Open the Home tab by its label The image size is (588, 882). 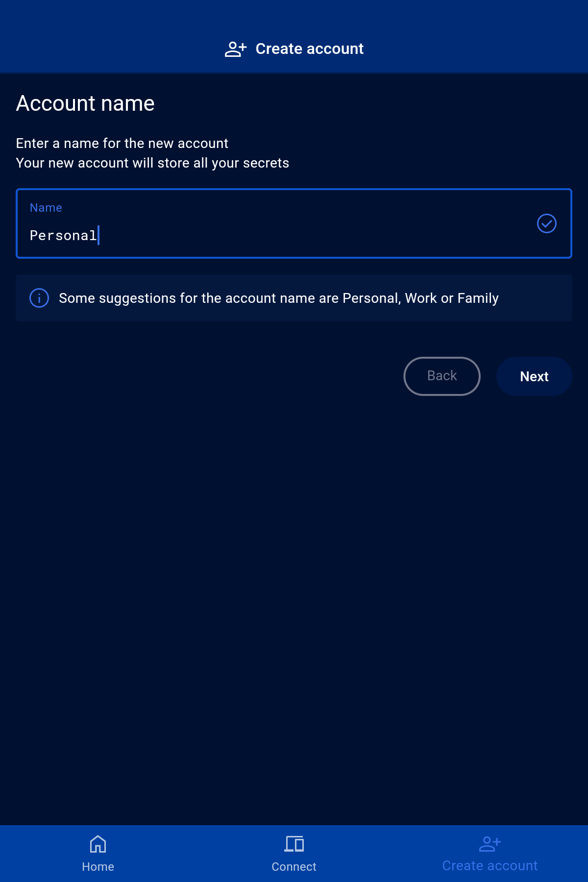[98, 867]
